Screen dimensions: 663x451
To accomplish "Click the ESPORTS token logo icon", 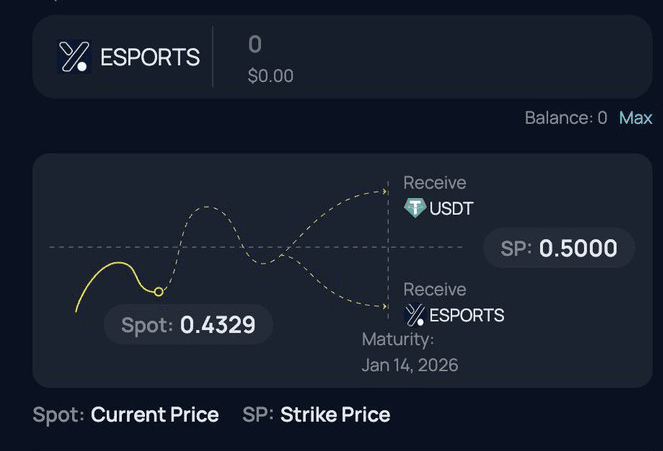I will click(x=74, y=57).
